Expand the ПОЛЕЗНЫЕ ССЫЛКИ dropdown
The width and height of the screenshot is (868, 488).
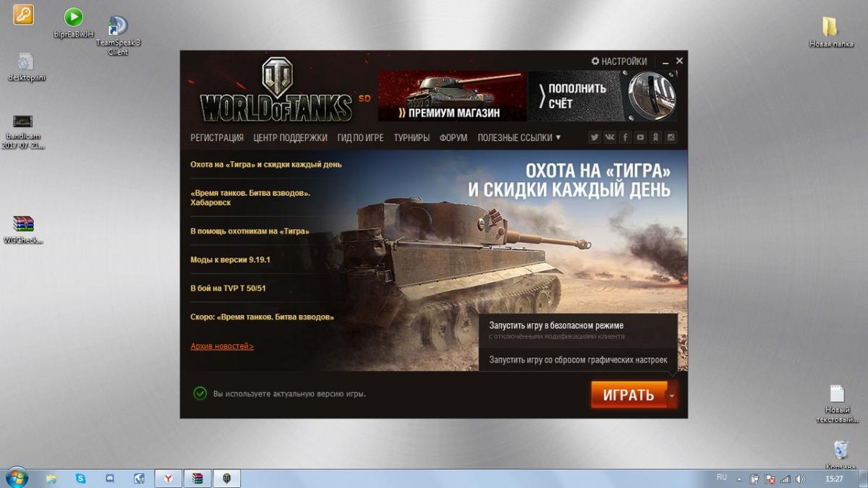(519, 137)
